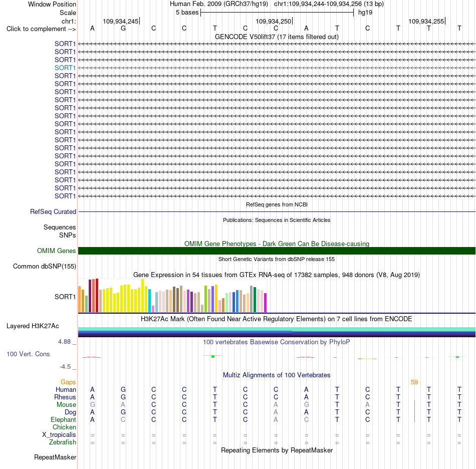Select the light blue SORT1 transcript label

(65, 68)
